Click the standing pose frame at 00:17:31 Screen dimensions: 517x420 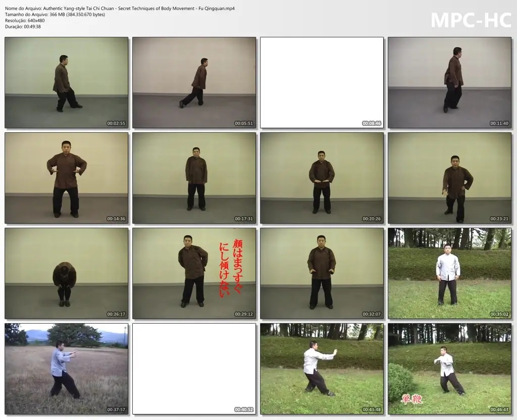coord(194,178)
